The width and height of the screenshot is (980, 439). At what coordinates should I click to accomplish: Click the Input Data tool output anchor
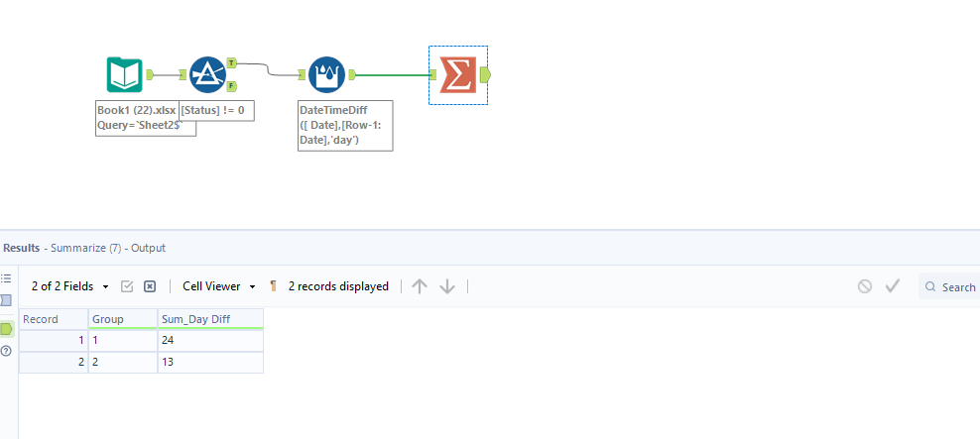point(150,75)
